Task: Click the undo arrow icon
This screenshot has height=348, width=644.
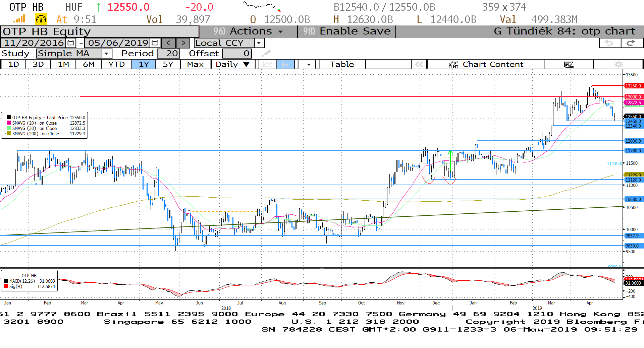Action: click(x=609, y=43)
